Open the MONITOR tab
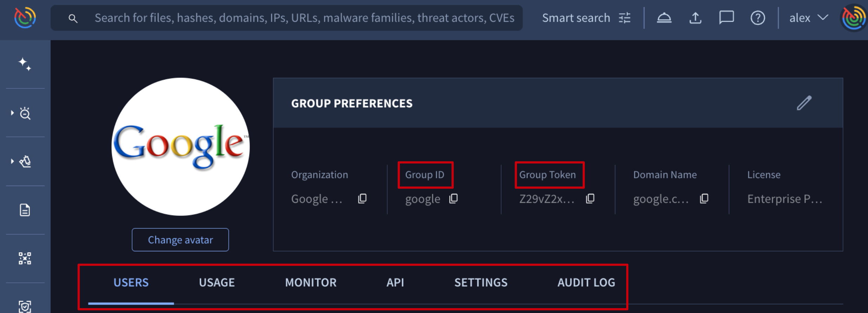The height and width of the screenshot is (313, 868). click(x=311, y=282)
